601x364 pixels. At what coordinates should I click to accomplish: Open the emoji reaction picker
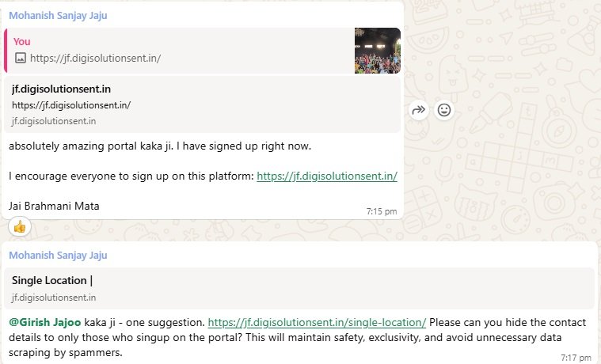click(444, 111)
